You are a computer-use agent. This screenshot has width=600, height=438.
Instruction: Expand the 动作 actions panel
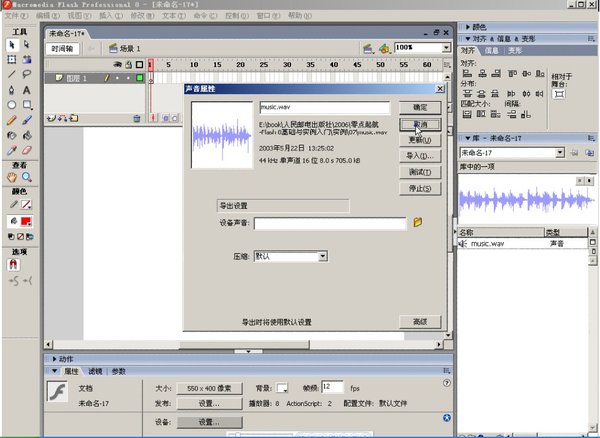coord(65,358)
